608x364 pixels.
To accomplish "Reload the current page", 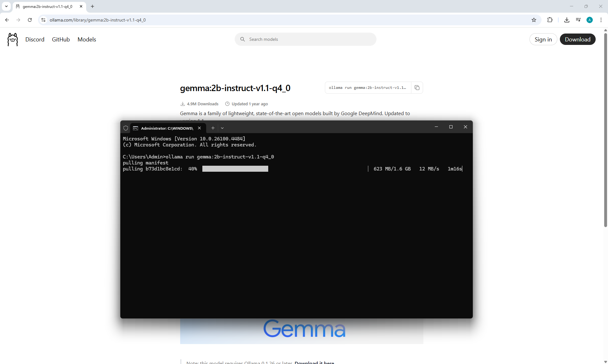I will tap(30, 20).
